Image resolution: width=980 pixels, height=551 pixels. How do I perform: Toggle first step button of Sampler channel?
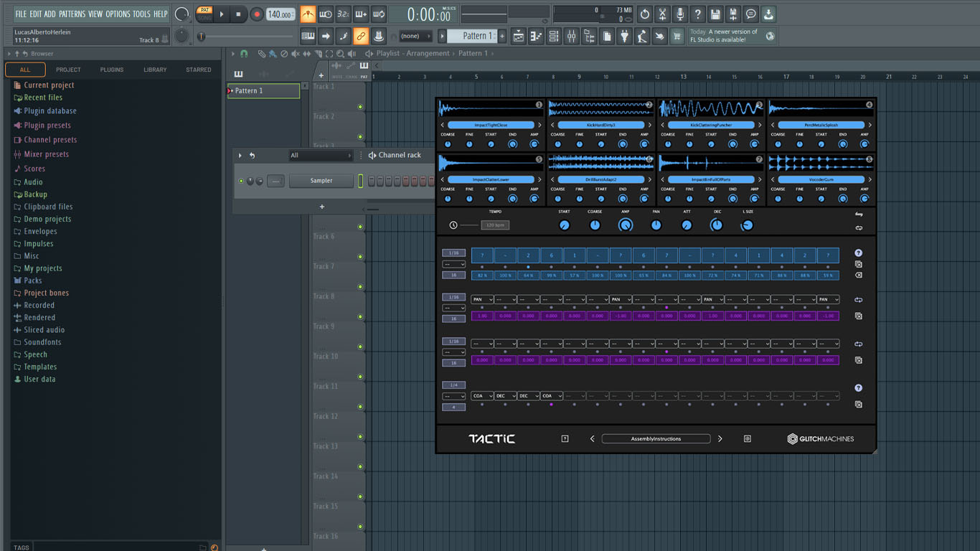click(x=372, y=181)
